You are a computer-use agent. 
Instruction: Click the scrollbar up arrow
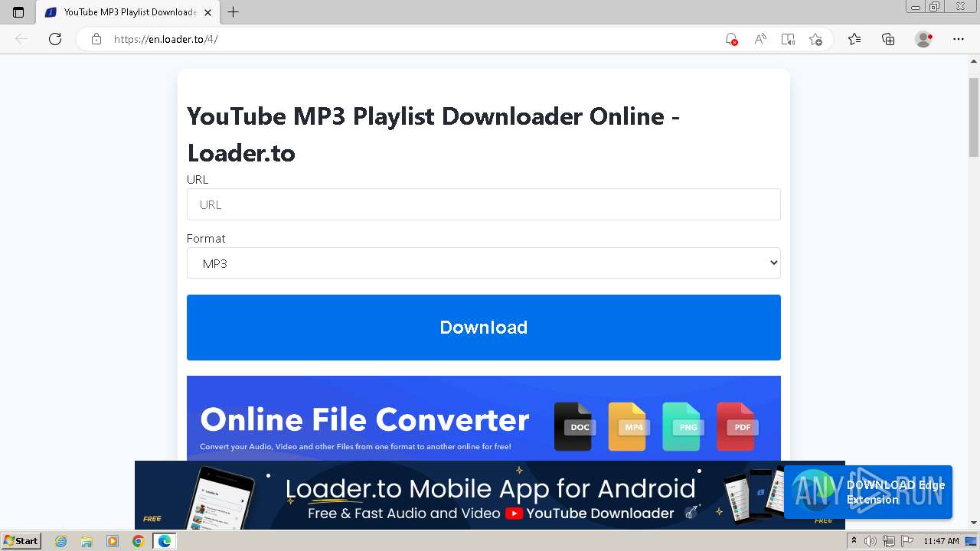(x=974, y=63)
